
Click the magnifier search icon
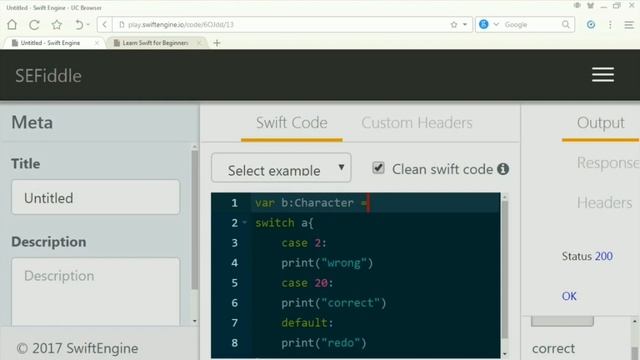tap(566, 24)
